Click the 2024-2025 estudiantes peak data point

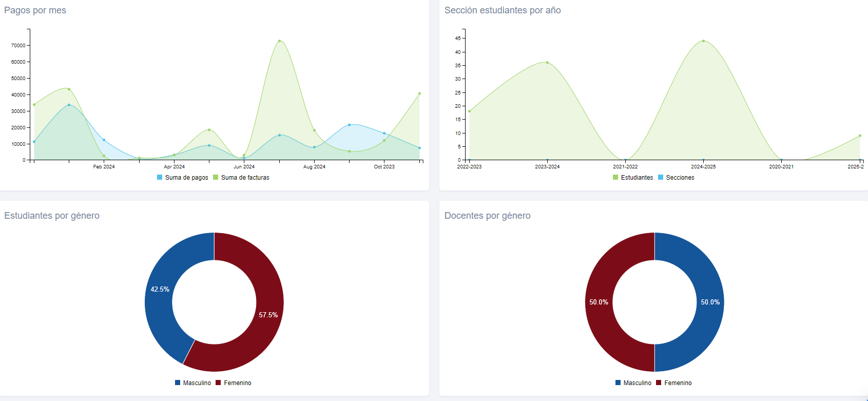[x=703, y=41]
